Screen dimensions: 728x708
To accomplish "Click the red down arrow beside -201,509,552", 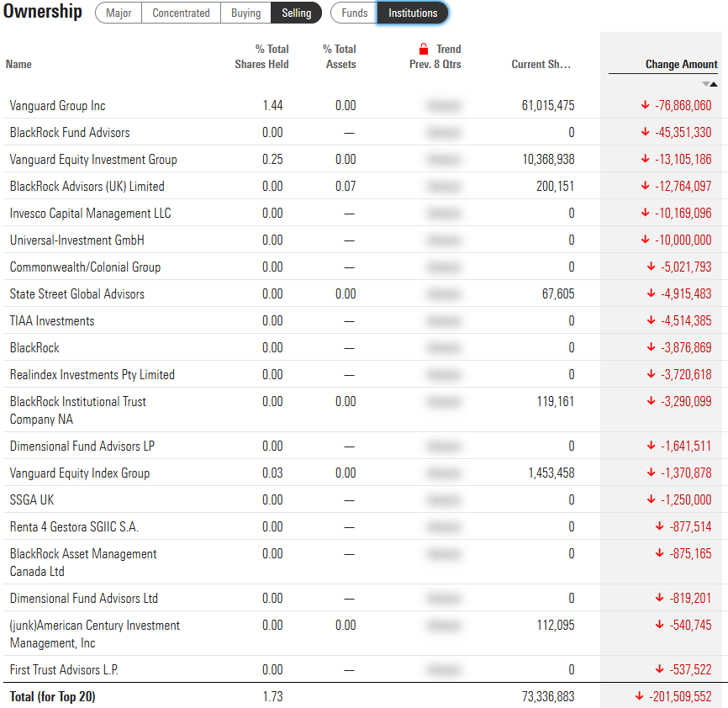I will [x=640, y=696].
